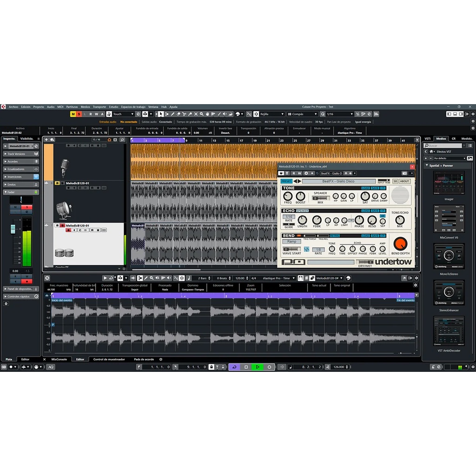Screen dimensions: 476x476
Task: Click the Ramp button in BEND section
Action: (x=291, y=242)
